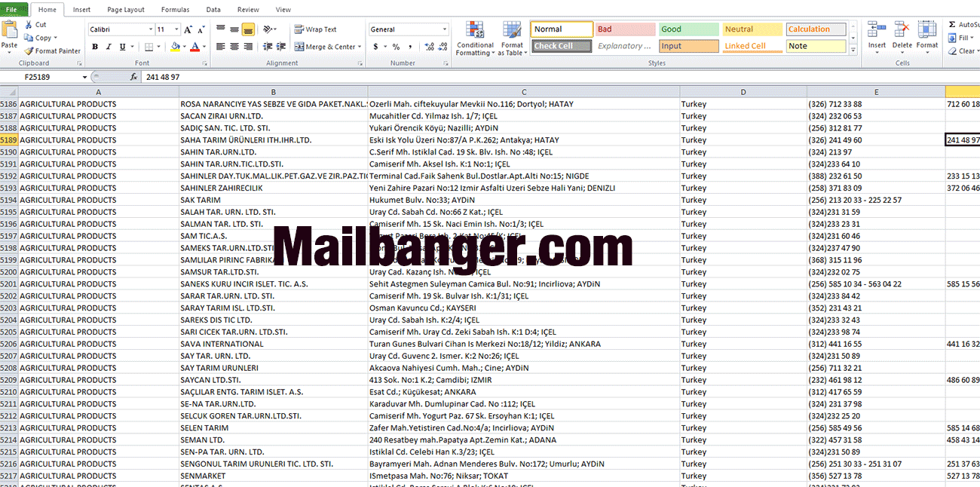Toggle Wrap Text

click(316, 29)
